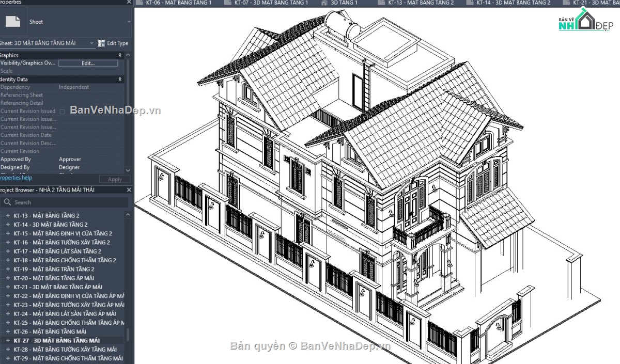Expand KT-15 sheet node

(8, 233)
